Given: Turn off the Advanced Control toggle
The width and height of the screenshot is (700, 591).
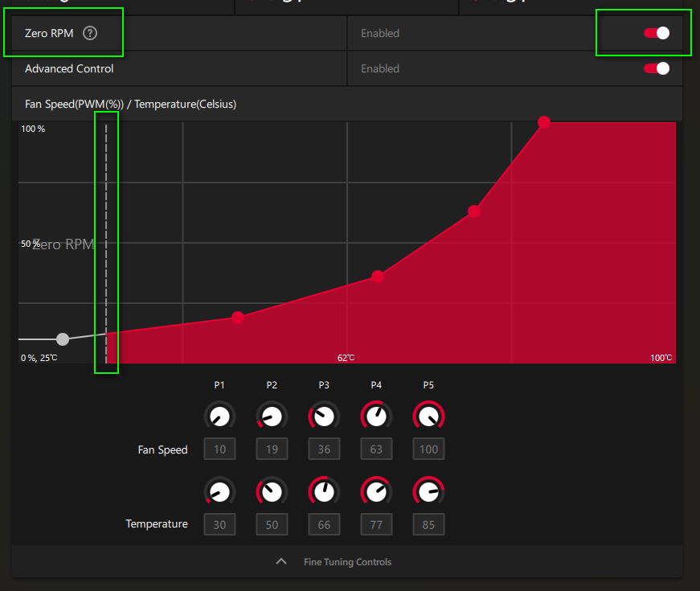Looking at the screenshot, I should 657,68.
